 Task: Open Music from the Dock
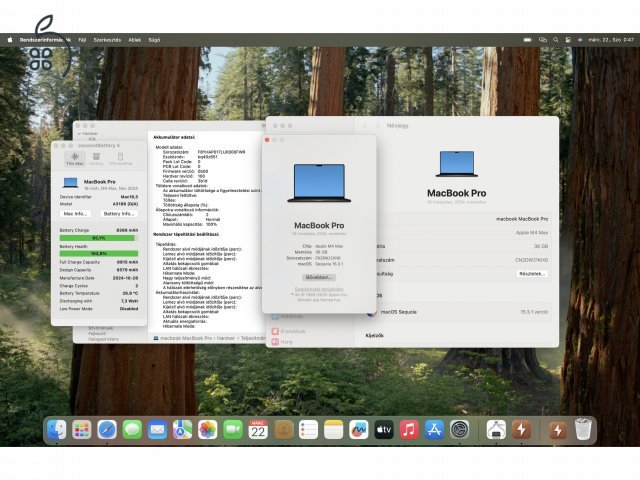(409, 430)
